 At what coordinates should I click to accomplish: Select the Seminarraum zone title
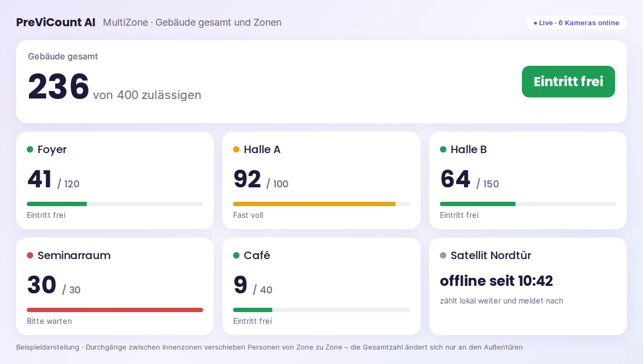click(74, 255)
